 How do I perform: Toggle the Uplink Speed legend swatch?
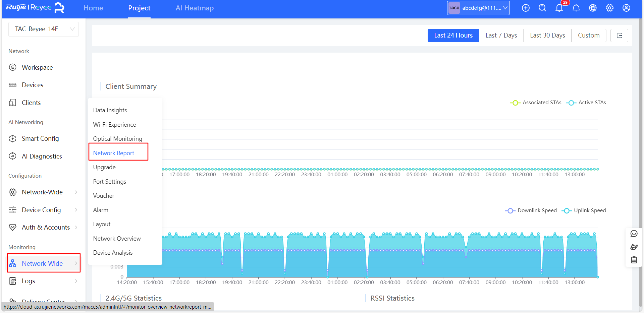pyautogui.click(x=567, y=210)
